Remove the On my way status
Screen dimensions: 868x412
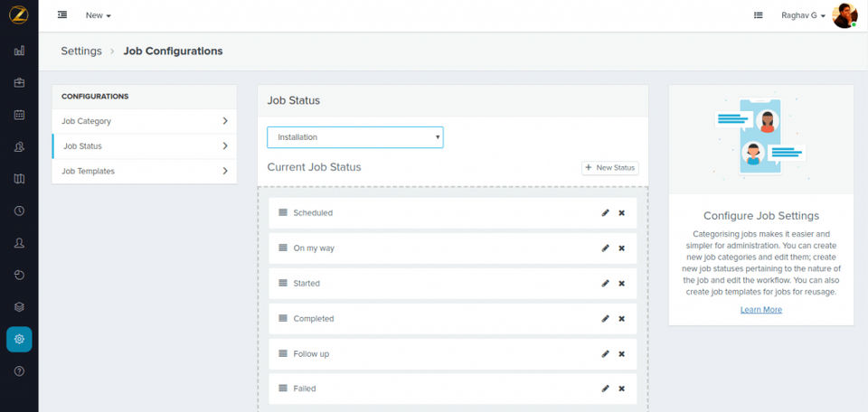[x=621, y=248]
